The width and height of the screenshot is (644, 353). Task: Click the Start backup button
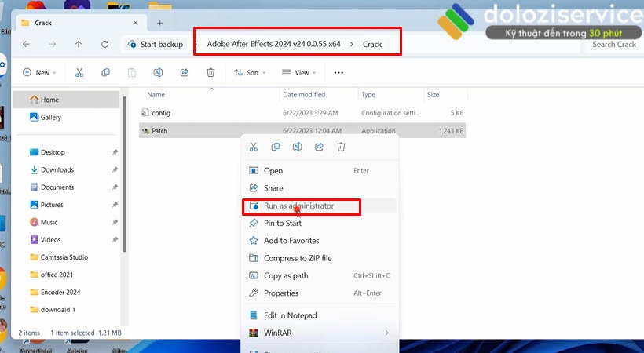156,45
